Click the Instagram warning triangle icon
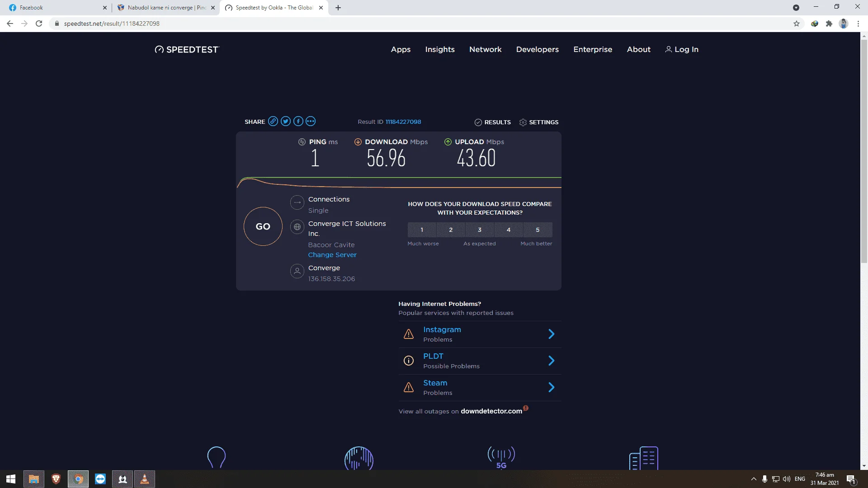The width and height of the screenshot is (868, 488). click(409, 334)
